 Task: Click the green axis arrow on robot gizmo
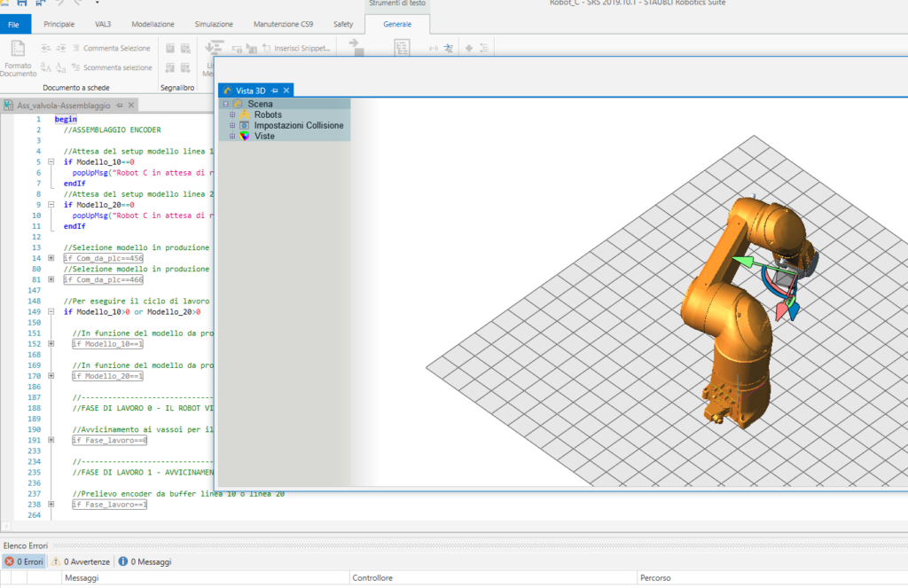(744, 262)
